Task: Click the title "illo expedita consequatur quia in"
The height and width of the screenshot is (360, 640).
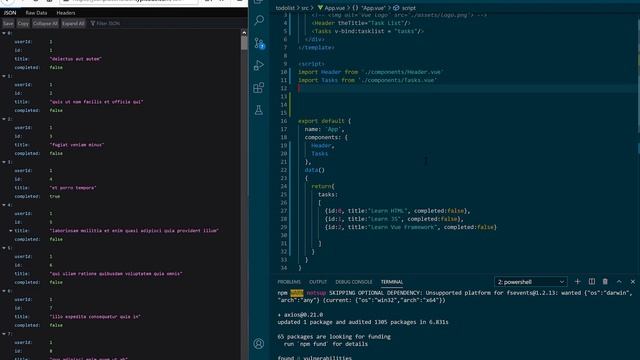Action: click(x=95, y=317)
